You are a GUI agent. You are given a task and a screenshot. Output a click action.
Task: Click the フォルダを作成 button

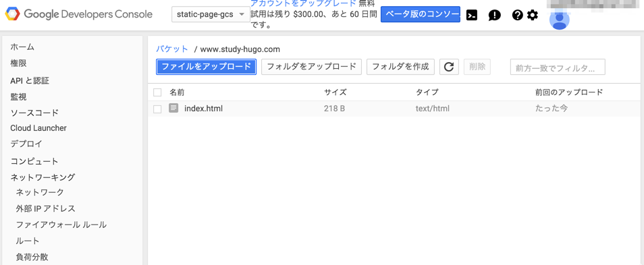[x=400, y=67]
